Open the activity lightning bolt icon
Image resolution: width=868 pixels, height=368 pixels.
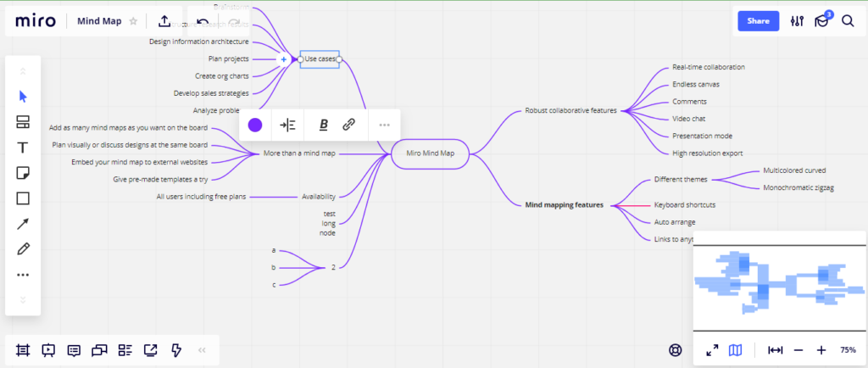(x=176, y=349)
